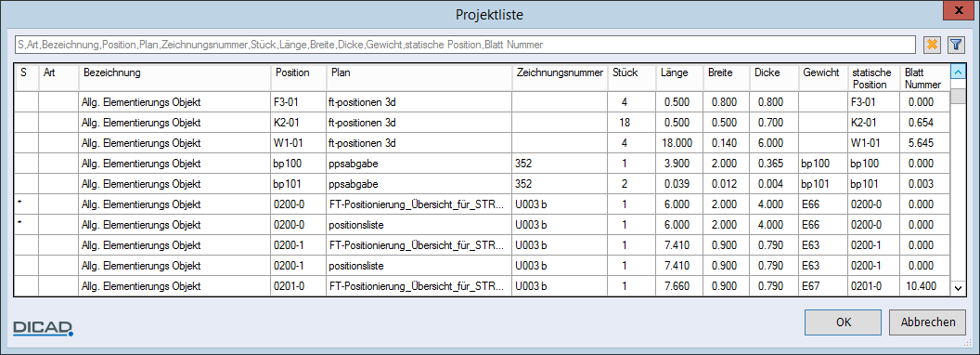Select the W1-01 ft-positionen 3d row
The height and width of the screenshot is (355, 980).
coord(482,143)
